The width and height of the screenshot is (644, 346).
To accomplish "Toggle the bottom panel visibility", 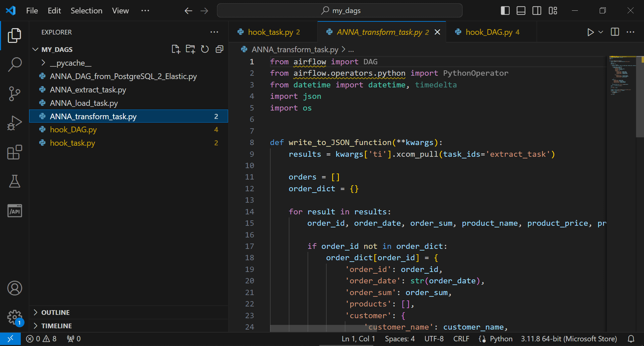I will (521, 11).
